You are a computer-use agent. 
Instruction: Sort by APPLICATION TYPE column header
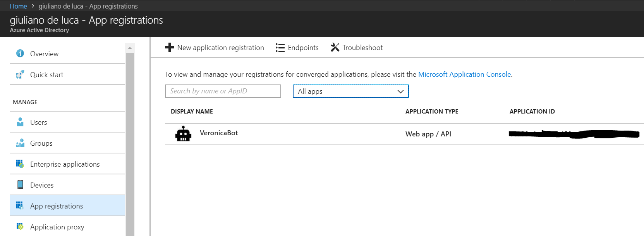(x=432, y=112)
